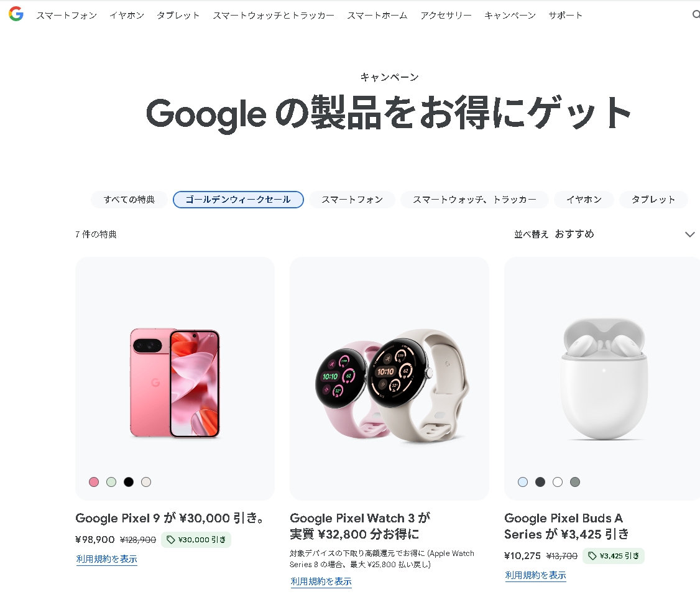The image size is (700, 602).
Task: Open スマートフォン navigation menu
Action: 67,15
